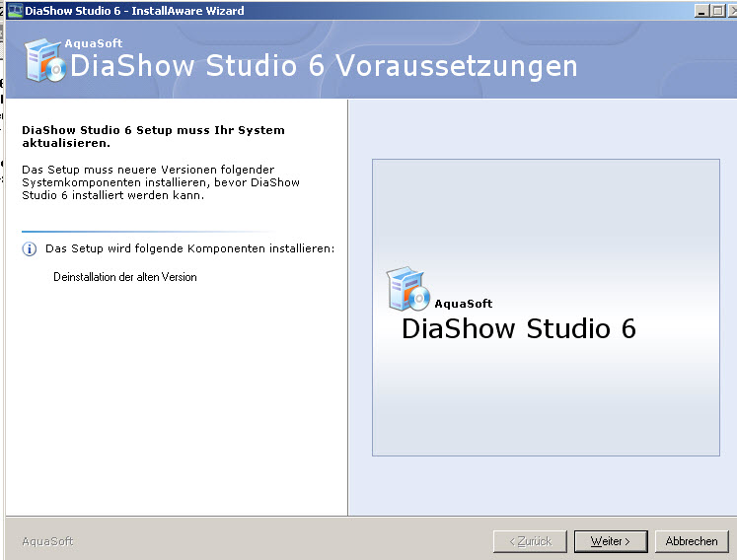Click the AquaSoft text inside the splash image
737x560 pixels.
(x=463, y=304)
